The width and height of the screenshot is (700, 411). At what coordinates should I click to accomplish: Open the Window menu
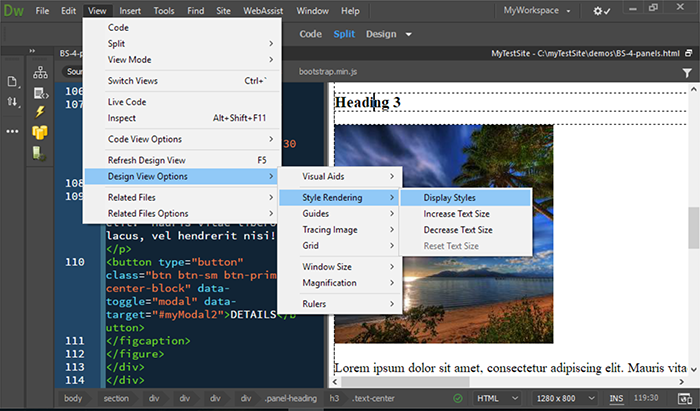pyautogui.click(x=312, y=11)
